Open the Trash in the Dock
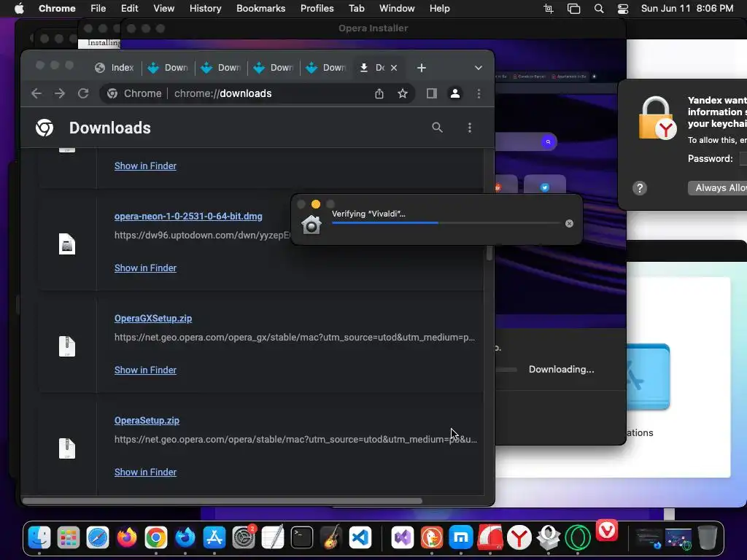Viewport: 747px width, 560px height. (x=708, y=537)
